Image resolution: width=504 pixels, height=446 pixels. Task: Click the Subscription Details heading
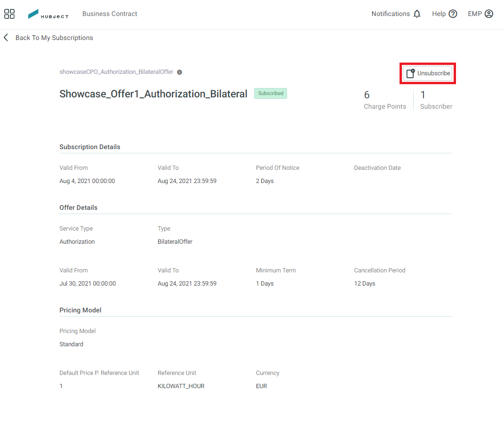tap(90, 147)
